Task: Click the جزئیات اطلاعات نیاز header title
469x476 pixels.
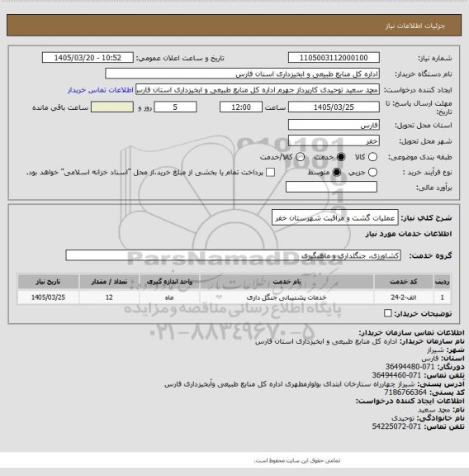Action: [x=415, y=26]
